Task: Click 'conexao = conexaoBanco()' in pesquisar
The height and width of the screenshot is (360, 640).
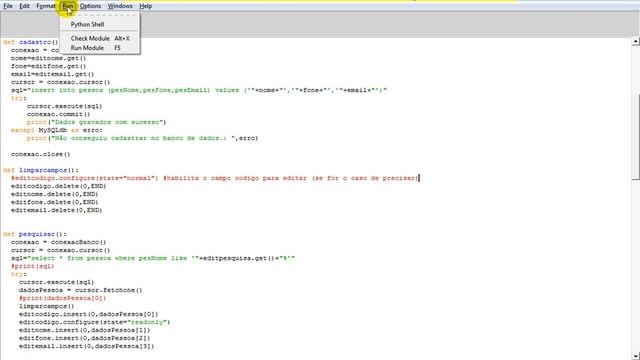Action: coord(58,242)
